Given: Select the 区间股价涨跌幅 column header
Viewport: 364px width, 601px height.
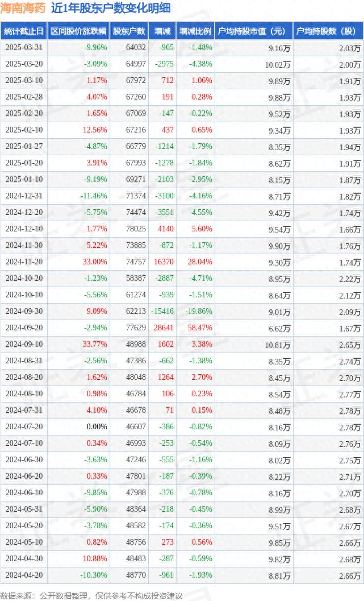Looking at the screenshot, I should pyautogui.click(x=78, y=31).
